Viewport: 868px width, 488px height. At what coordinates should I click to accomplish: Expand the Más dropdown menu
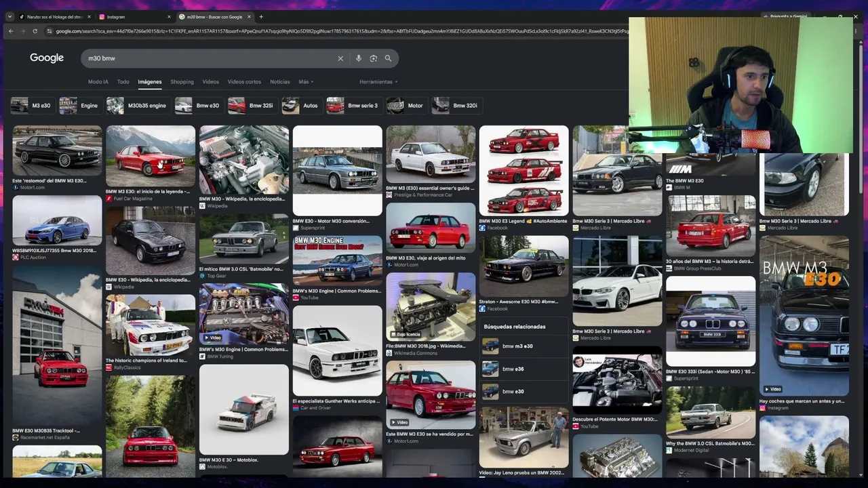point(306,82)
